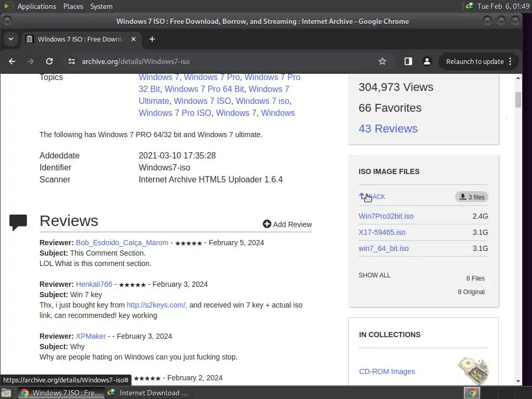Click Relaunch to update button
Image resolution: width=532 pixels, height=399 pixels.
coord(475,61)
